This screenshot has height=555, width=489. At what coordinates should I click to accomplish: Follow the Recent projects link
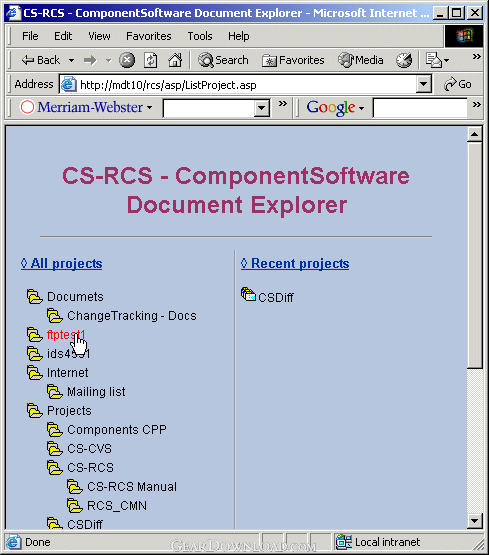[x=295, y=264]
